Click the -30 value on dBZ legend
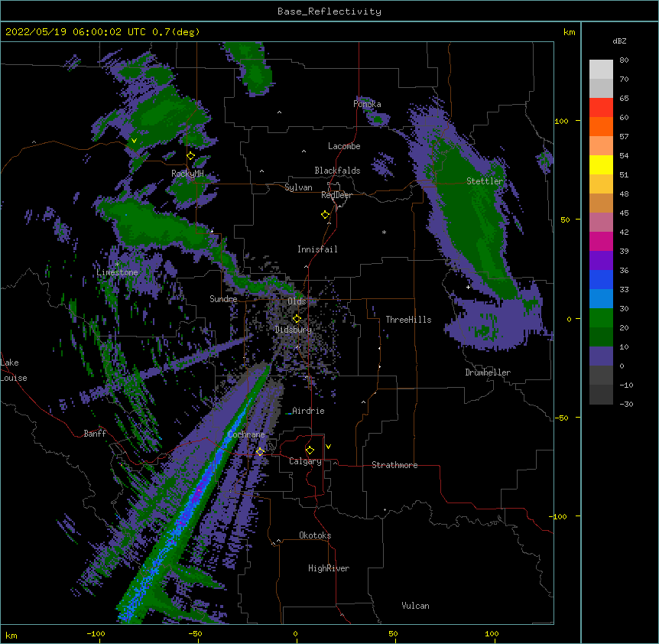This screenshot has height=644, width=659. pyautogui.click(x=626, y=405)
